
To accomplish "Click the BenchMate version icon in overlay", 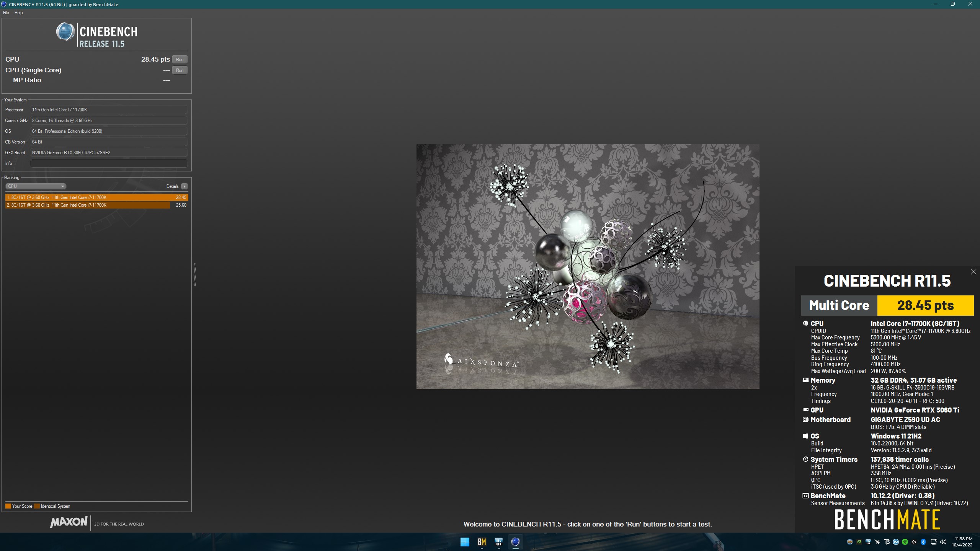I will click(x=805, y=496).
